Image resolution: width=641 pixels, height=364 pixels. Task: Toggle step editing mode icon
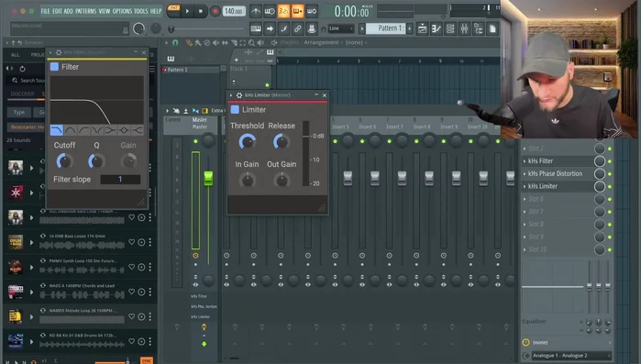point(283,28)
